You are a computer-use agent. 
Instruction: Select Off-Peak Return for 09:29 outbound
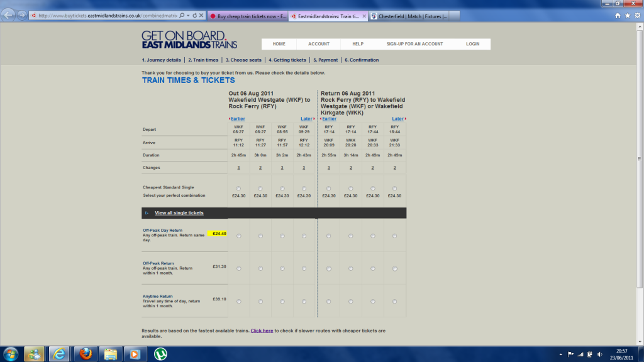[x=304, y=269]
